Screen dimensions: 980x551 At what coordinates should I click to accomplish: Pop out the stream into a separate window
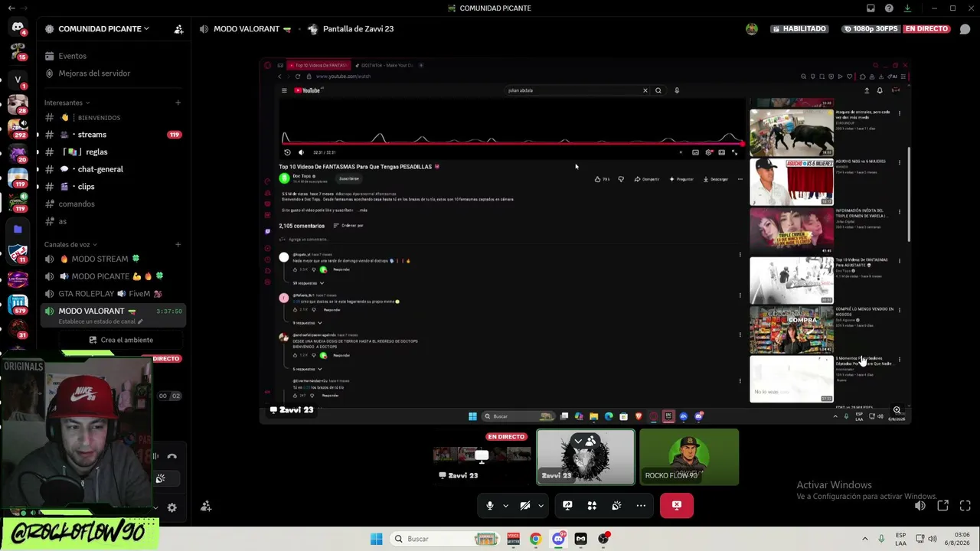[942, 506]
